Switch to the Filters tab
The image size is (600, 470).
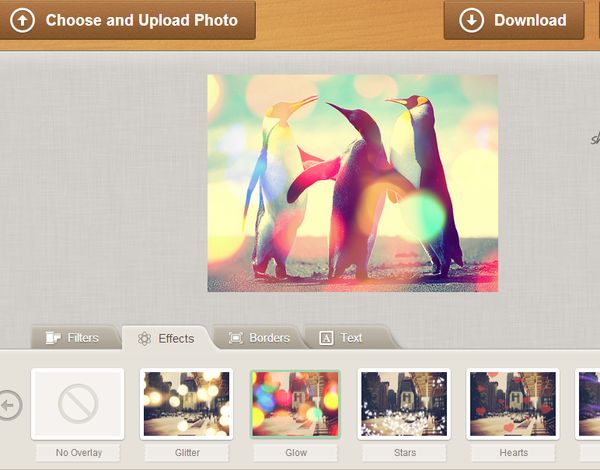[x=76, y=338]
